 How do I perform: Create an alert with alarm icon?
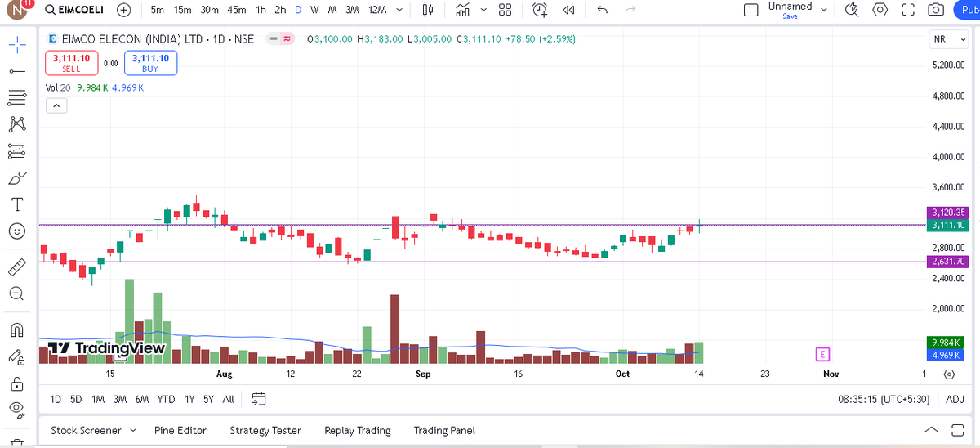point(540,11)
